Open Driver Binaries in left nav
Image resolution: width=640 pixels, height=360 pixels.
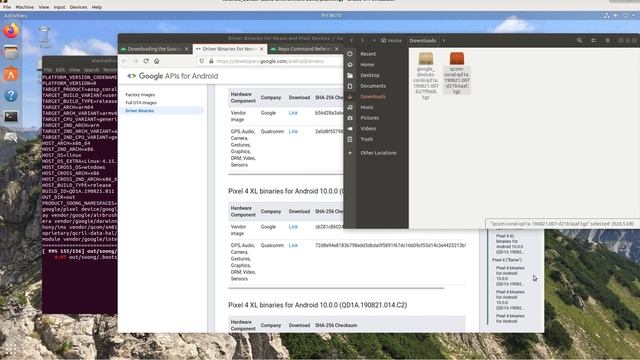coord(140,111)
